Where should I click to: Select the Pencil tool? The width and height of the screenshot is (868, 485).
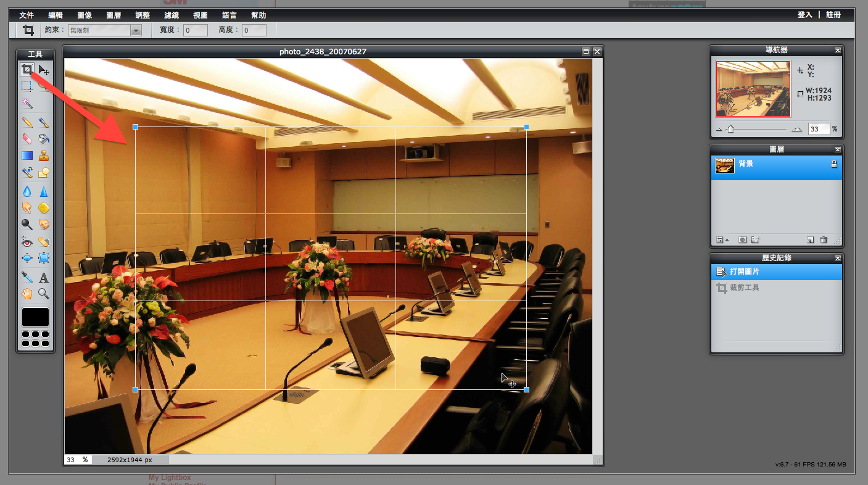[x=27, y=122]
